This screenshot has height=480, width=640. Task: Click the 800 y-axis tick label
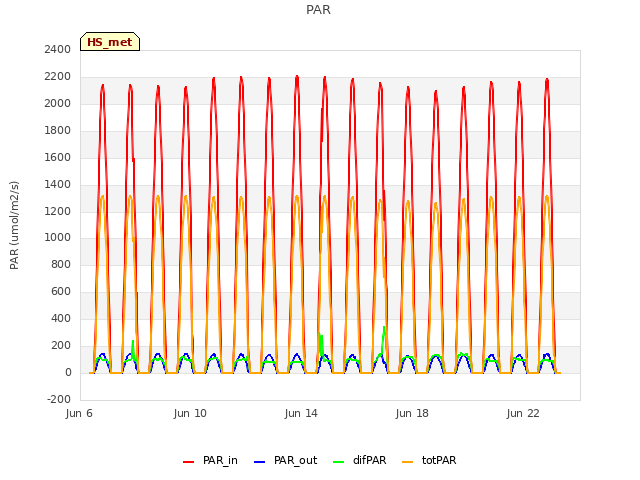tap(61, 265)
